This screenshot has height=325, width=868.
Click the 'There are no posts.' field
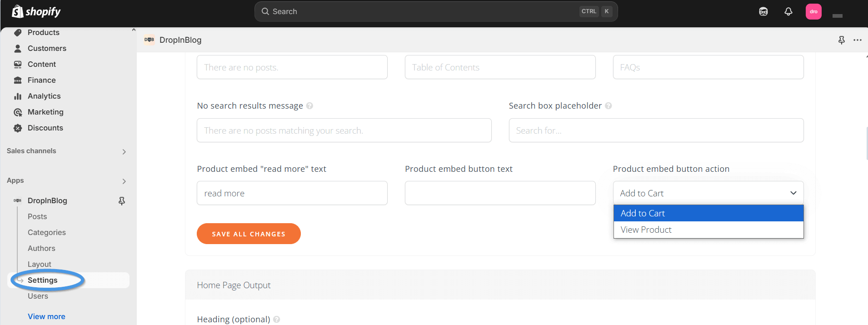[x=292, y=67]
